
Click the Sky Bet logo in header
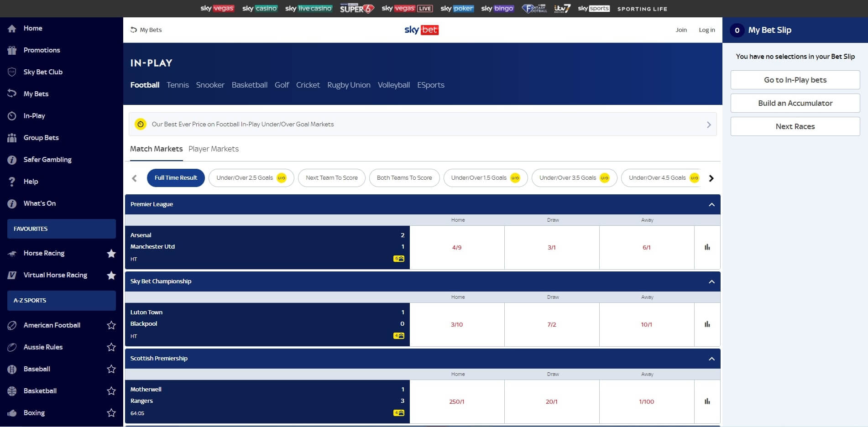tap(421, 30)
